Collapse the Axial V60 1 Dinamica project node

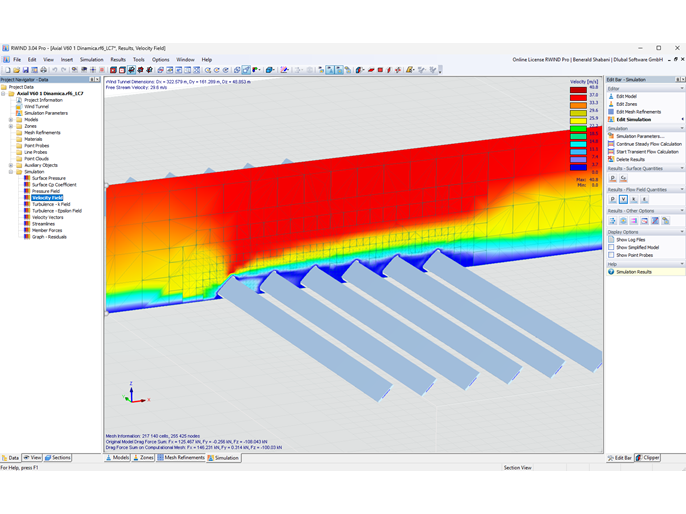click(4, 94)
